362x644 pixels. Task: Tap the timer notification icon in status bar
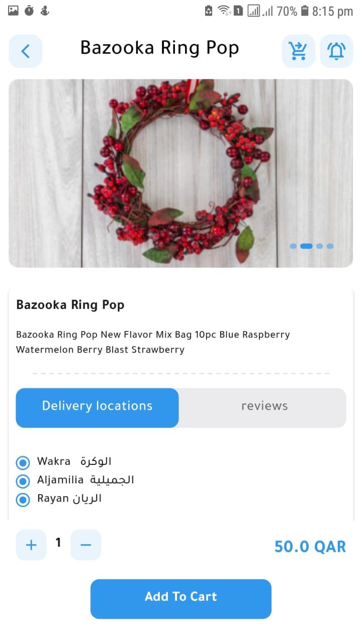(x=29, y=10)
